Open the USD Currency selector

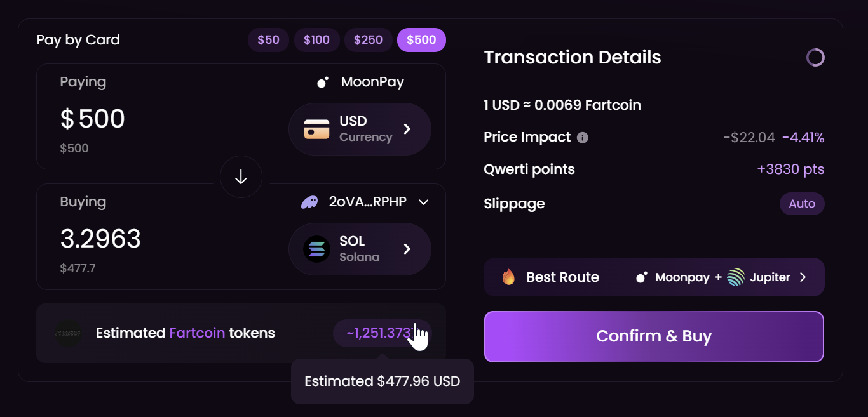360,129
